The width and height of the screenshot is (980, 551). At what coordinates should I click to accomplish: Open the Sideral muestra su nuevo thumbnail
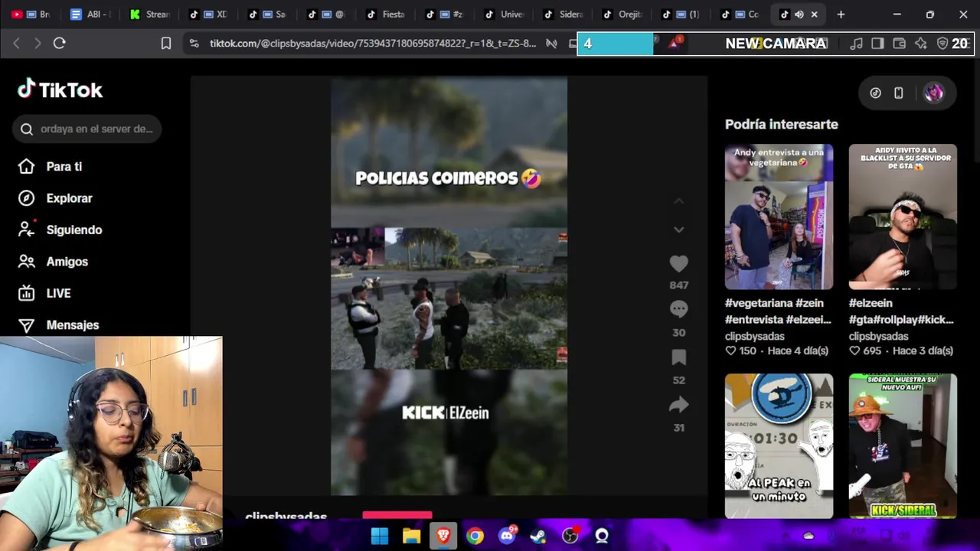(903, 445)
